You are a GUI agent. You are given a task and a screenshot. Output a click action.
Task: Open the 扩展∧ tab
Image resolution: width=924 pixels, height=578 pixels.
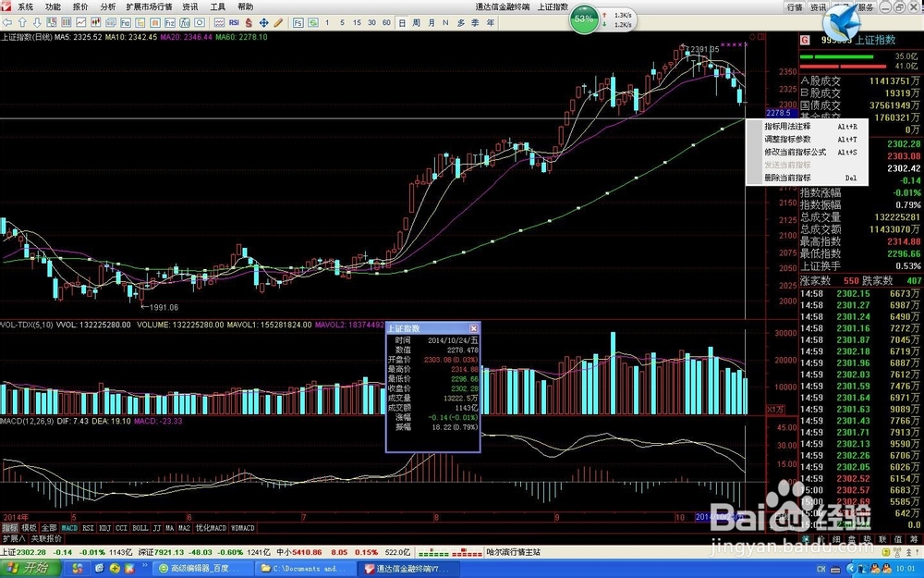click(14, 538)
